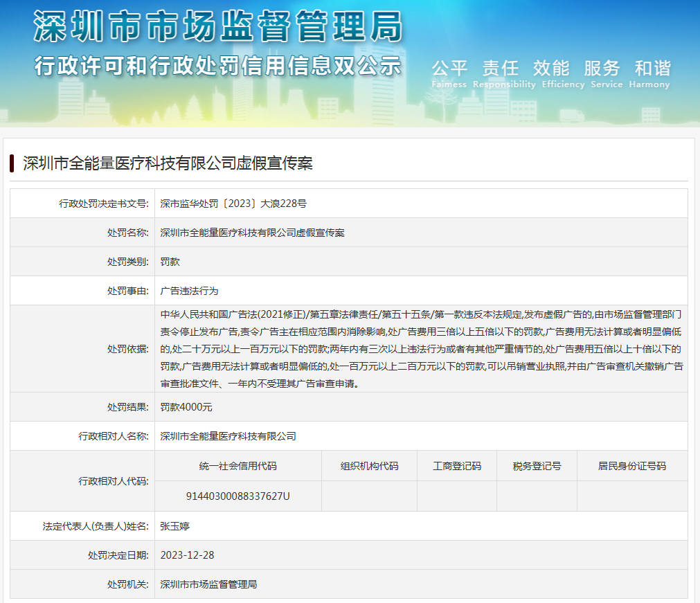Select the reason value 广告违法行为
This screenshot has width=700, height=603.
pyautogui.click(x=189, y=291)
